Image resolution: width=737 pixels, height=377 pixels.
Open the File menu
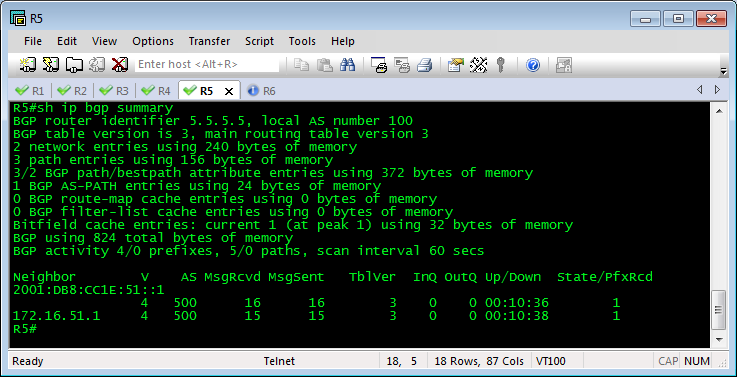(x=33, y=41)
